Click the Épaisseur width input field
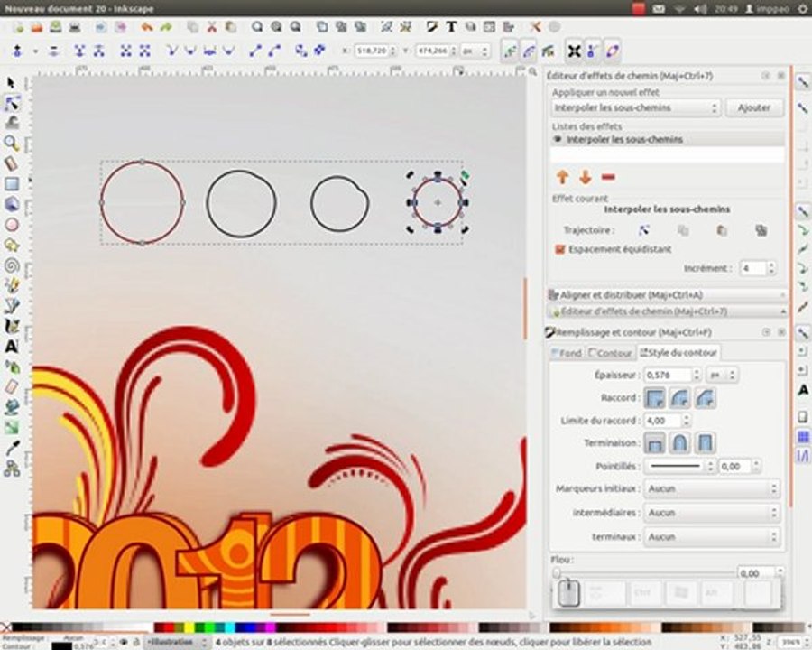 [668, 375]
